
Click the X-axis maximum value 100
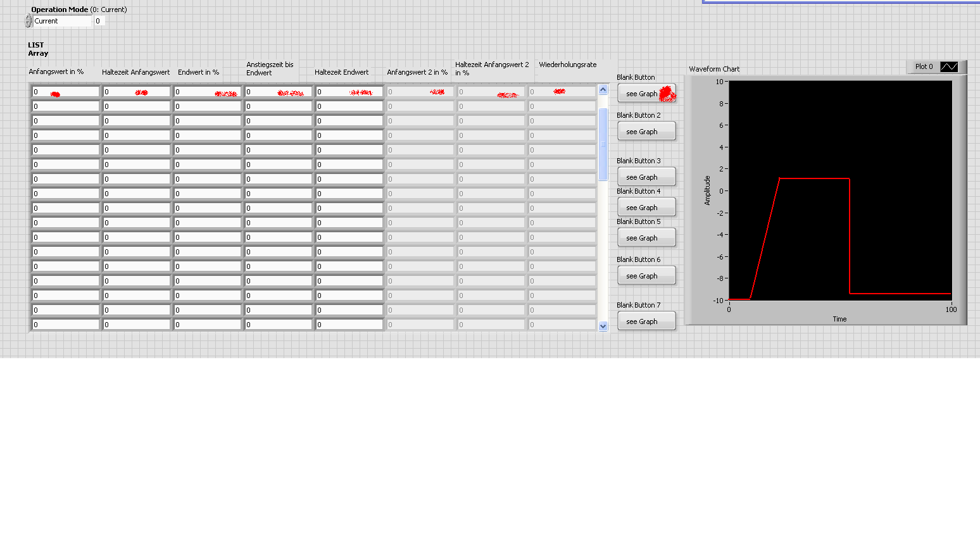(x=951, y=309)
